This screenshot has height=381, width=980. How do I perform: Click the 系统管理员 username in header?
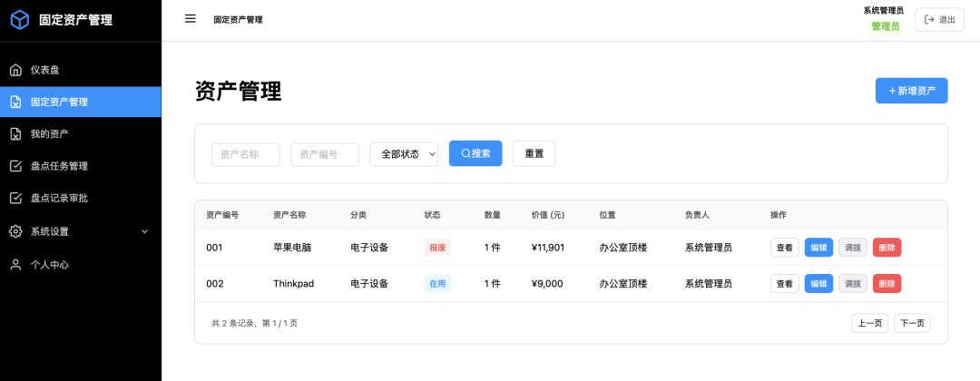[883, 10]
